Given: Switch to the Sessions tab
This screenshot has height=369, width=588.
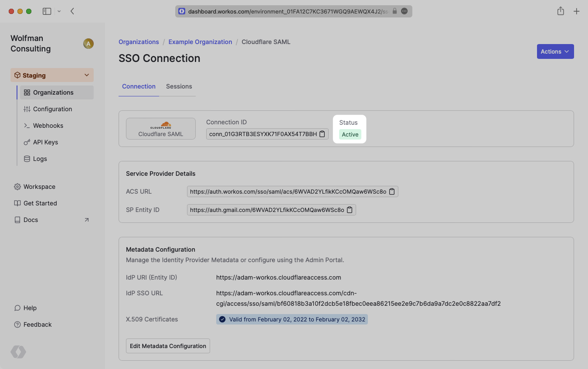Looking at the screenshot, I should pyautogui.click(x=179, y=86).
